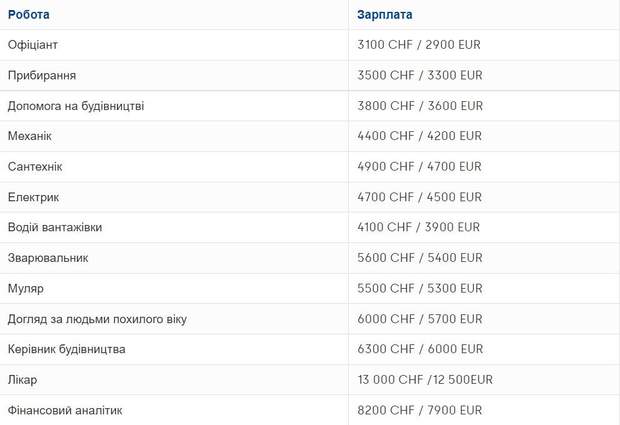
Task: Select the Електрик job cell
Action: pyautogui.click(x=34, y=197)
